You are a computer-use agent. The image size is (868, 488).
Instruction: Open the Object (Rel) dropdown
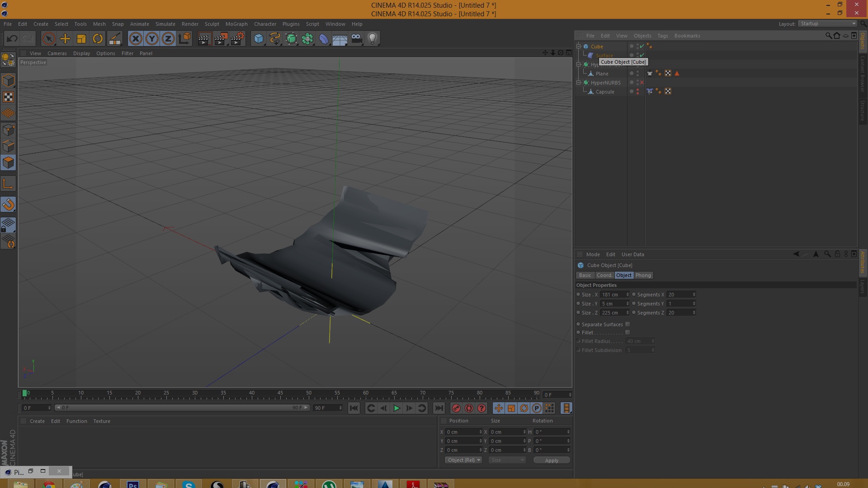[464, 460]
